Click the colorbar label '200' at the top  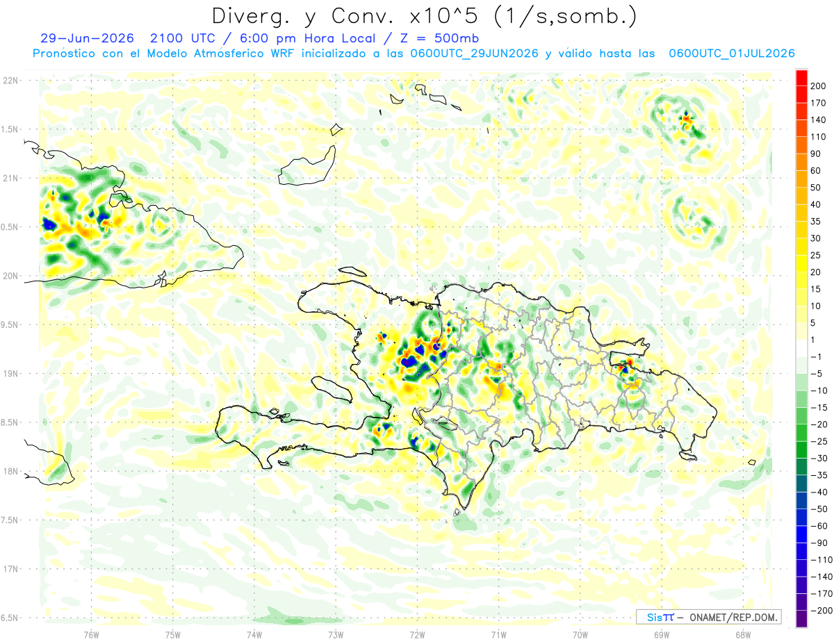coord(819,86)
